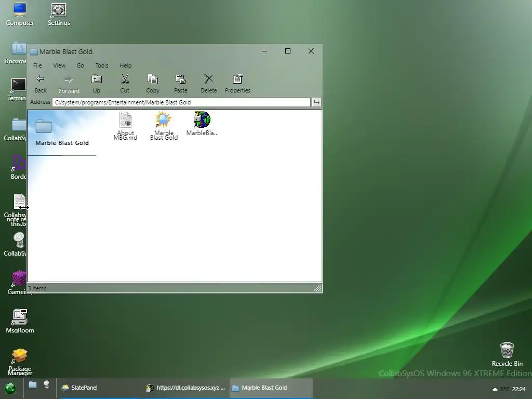Open the Go menu

click(x=80, y=65)
